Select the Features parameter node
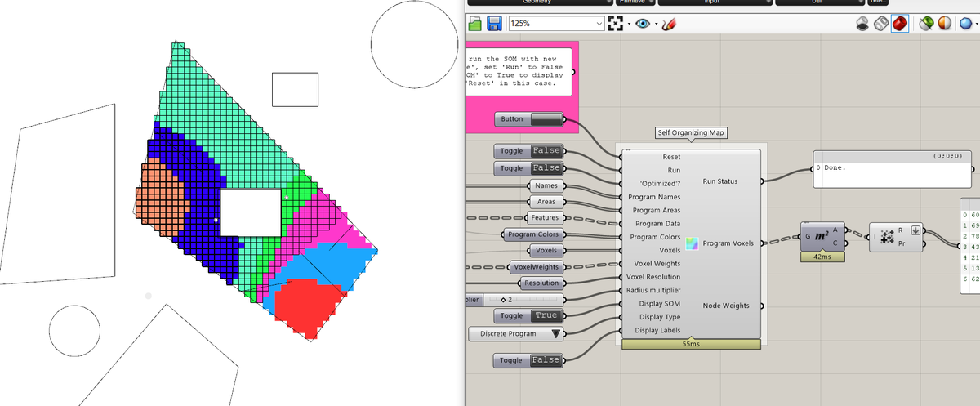Screen dimensions: 980x406 click(544, 218)
